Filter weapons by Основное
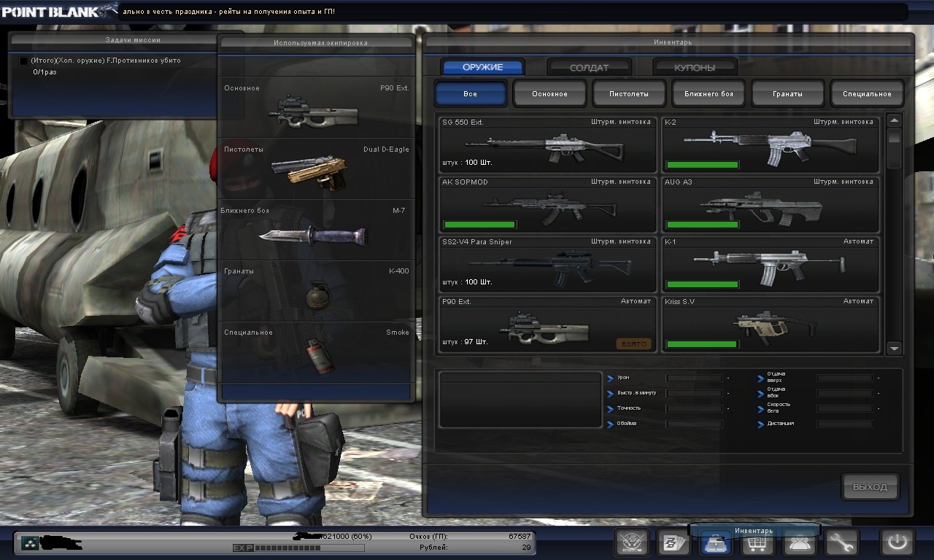Image resolution: width=934 pixels, height=560 pixels. pos(549,93)
